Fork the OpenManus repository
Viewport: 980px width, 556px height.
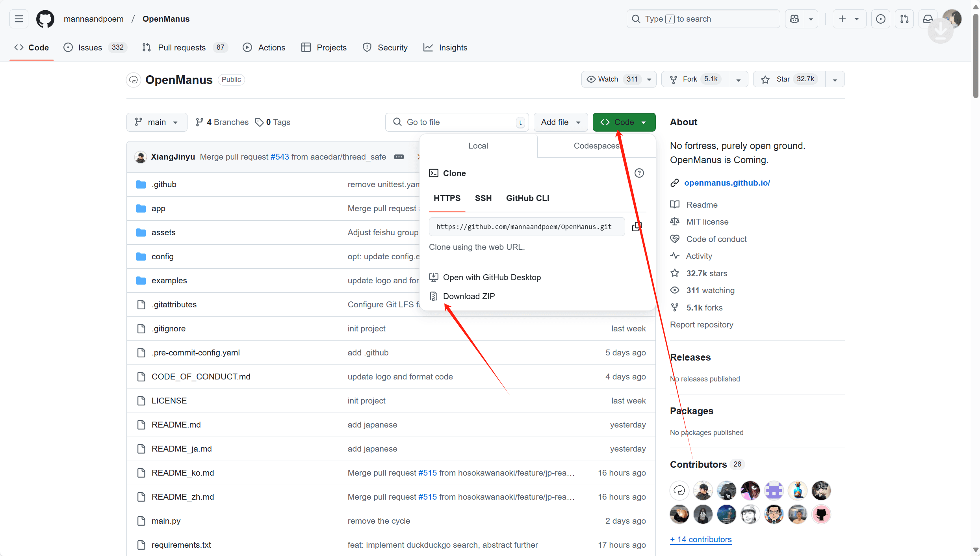point(695,79)
